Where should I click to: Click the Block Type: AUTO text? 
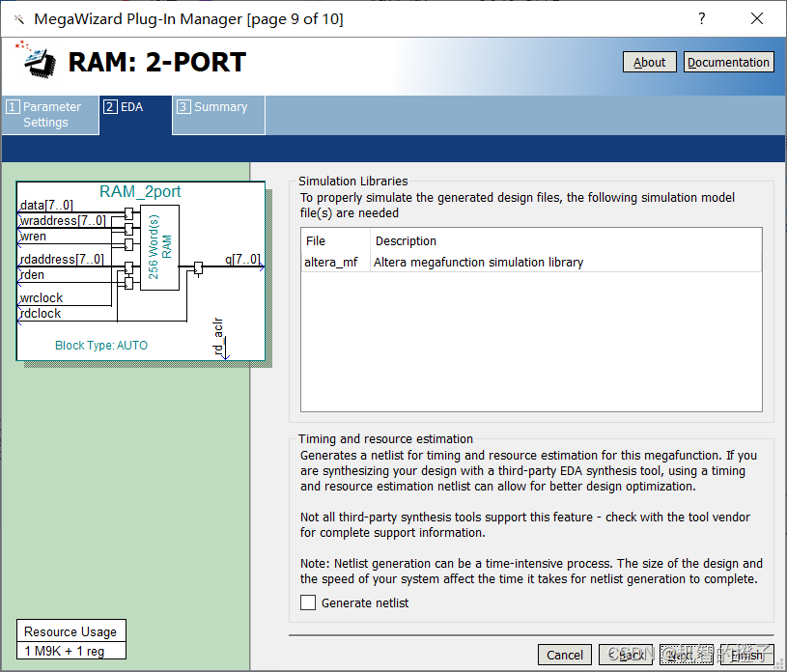point(101,346)
